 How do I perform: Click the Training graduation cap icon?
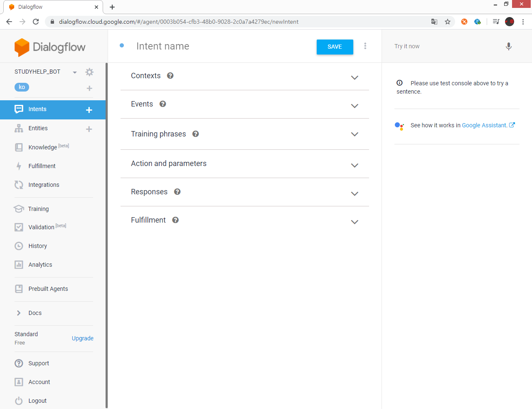[x=19, y=209]
